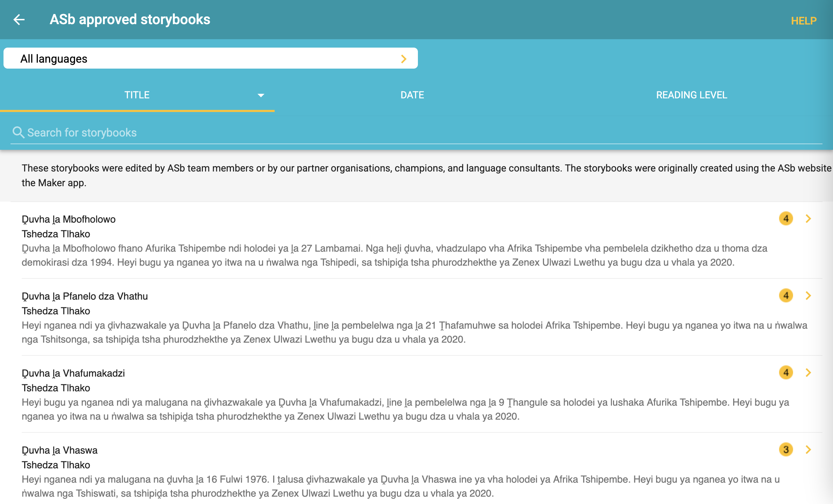
Task: Open the HELP link
Action: 803,21
